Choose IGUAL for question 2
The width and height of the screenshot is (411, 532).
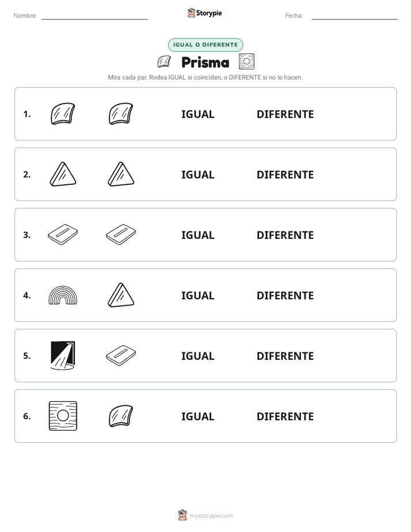coord(197,174)
